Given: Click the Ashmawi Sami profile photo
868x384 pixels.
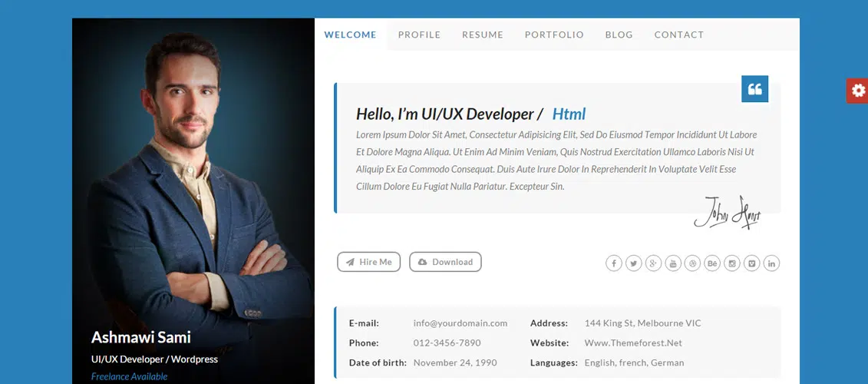Looking at the screenshot, I should (x=193, y=177).
